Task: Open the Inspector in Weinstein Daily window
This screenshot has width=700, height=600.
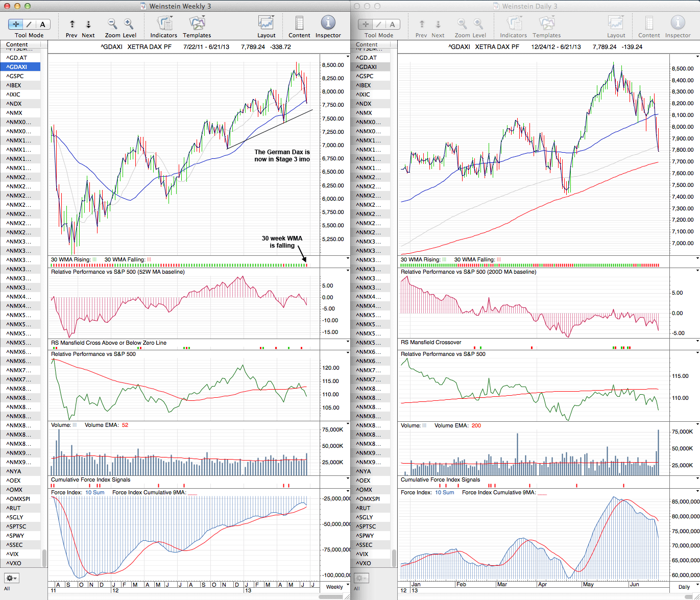Action: coord(678,23)
